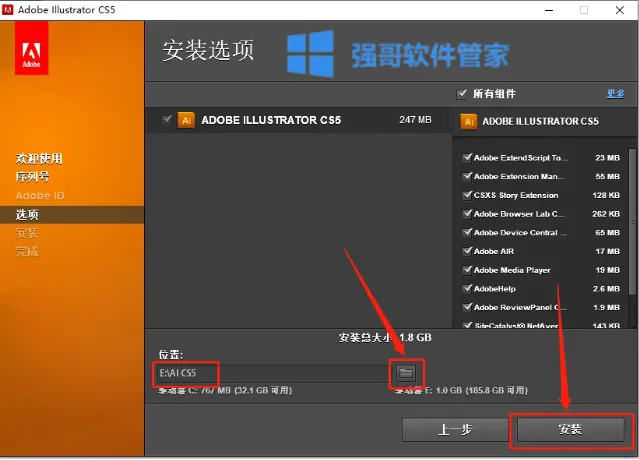This screenshot has height=460, width=639.
Task: Click the drive E: 1.0 GB space text
Action: [461, 390]
